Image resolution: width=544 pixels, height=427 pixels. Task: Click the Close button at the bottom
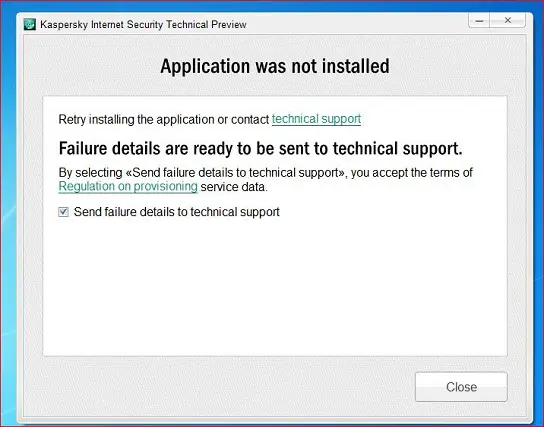click(x=461, y=387)
